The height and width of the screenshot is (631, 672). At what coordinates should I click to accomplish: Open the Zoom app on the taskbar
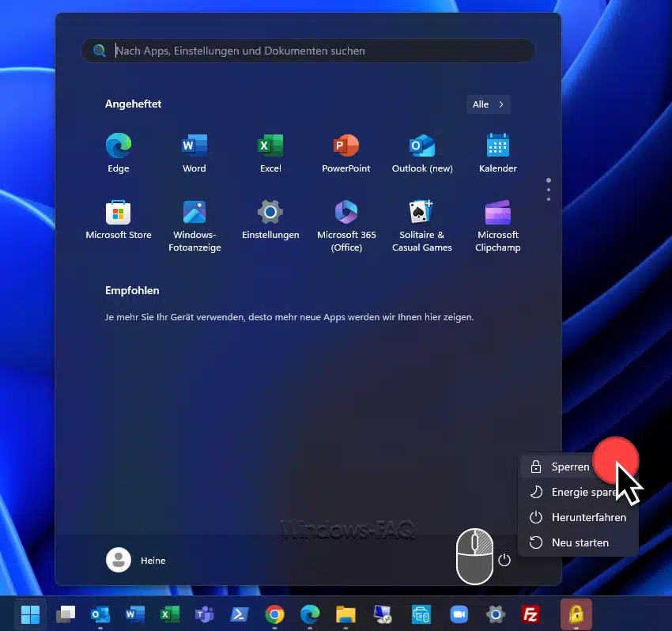point(459,614)
